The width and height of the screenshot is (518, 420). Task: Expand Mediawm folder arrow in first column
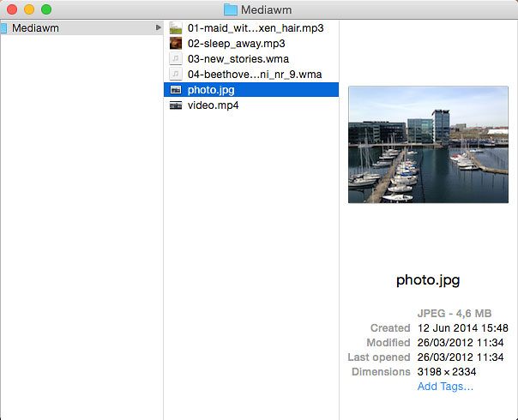[x=159, y=27]
